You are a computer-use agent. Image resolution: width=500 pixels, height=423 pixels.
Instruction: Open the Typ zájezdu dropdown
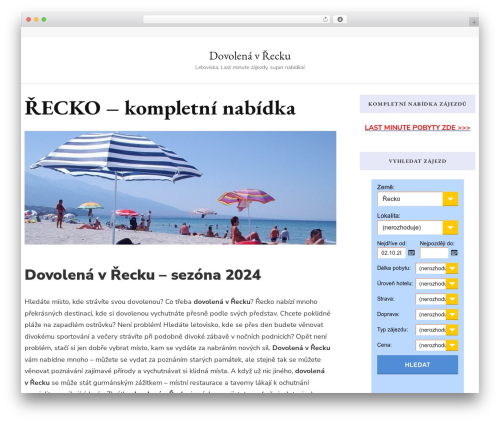click(x=437, y=330)
